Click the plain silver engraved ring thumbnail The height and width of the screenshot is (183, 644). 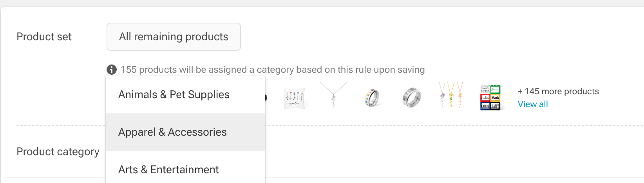(x=412, y=97)
